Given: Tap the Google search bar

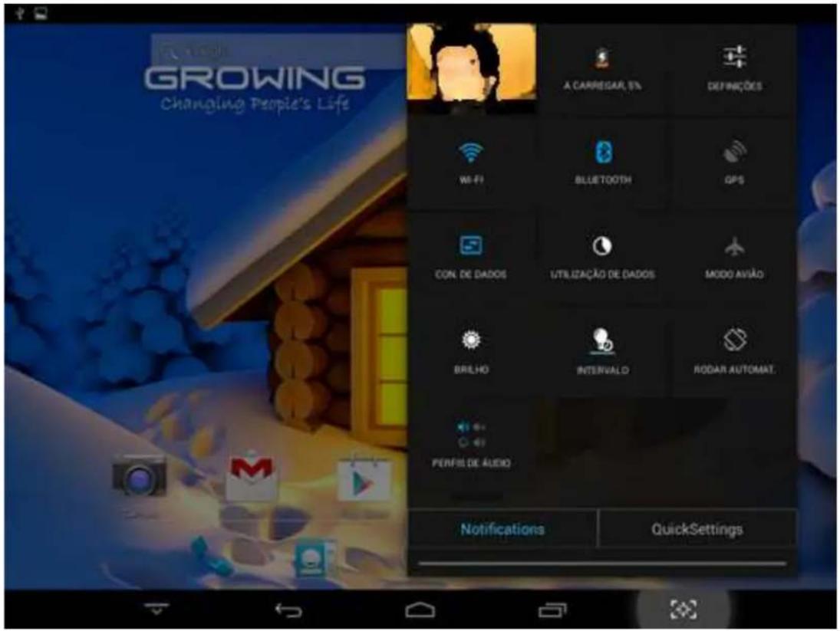Looking at the screenshot, I should pos(278,51).
